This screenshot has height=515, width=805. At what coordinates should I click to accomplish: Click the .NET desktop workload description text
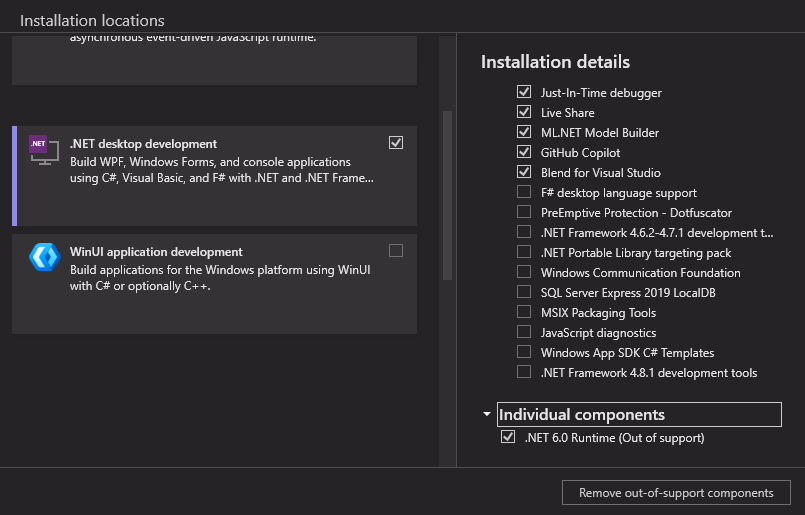coord(222,170)
